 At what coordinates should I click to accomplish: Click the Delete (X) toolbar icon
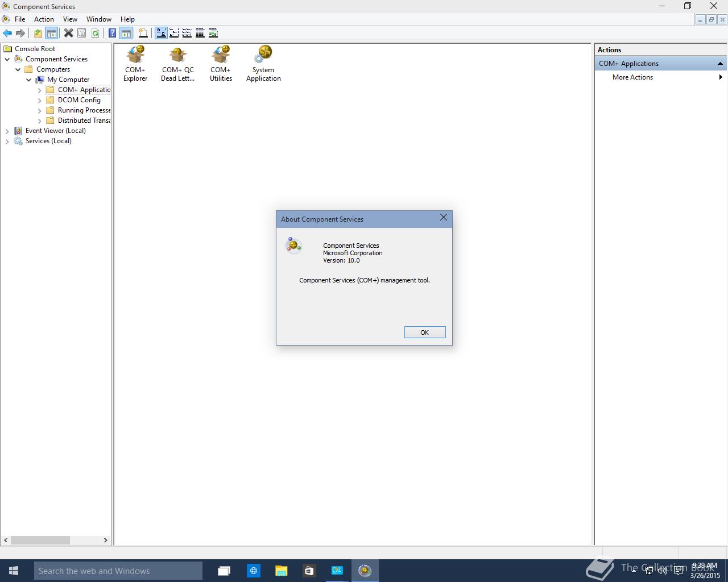69,33
